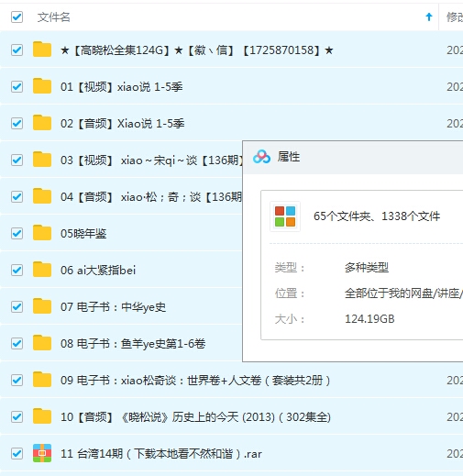This screenshot has height=476, width=463.
Task: Select file 11 台湾14期 .rar
Action: coord(161,454)
